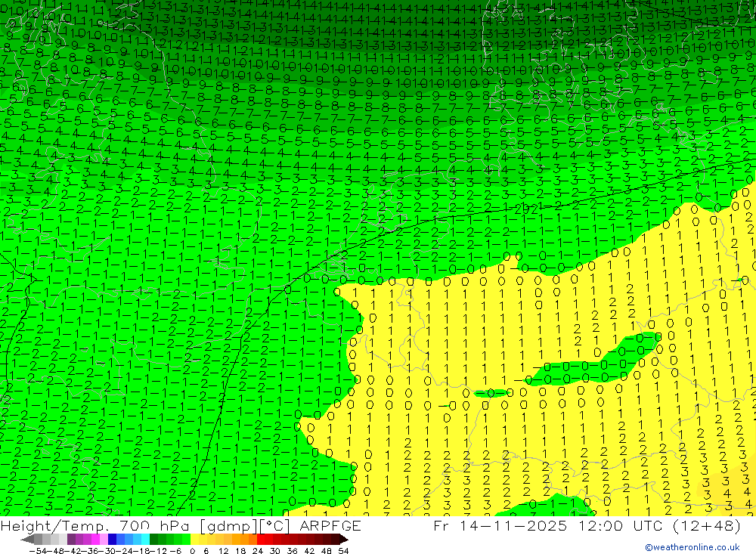Click the '282' height contour label
The width and height of the screenshot is (756, 554).
coord(526,209)
